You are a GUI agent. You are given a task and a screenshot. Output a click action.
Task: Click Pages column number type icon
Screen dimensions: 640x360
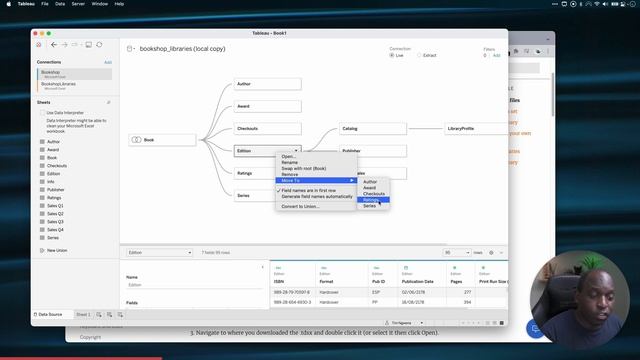(x=454, y=268)
